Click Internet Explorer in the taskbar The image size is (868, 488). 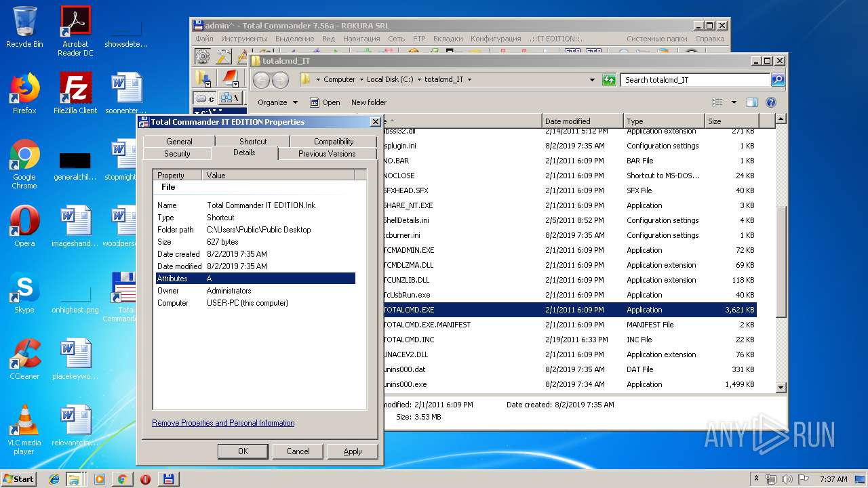pos(54,479)
